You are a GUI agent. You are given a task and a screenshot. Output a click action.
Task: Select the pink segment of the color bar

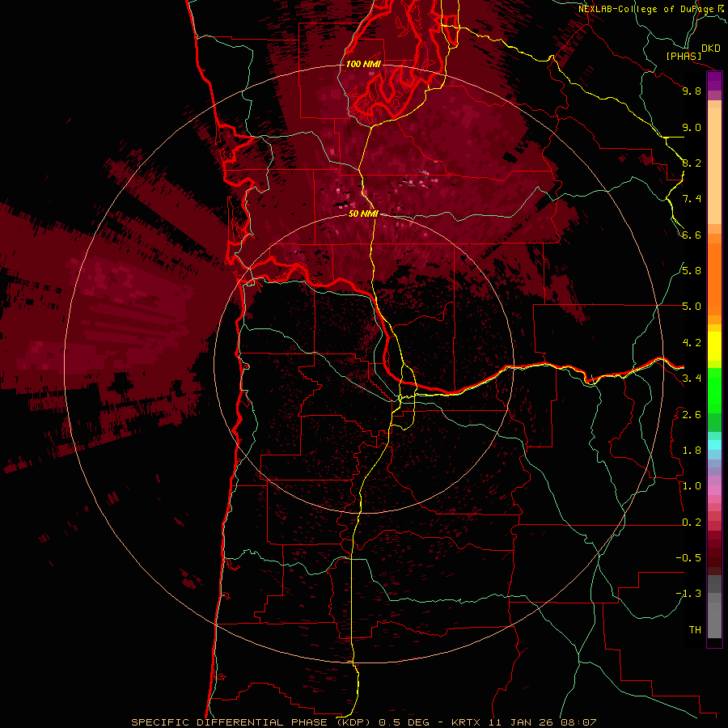(714, 490)
